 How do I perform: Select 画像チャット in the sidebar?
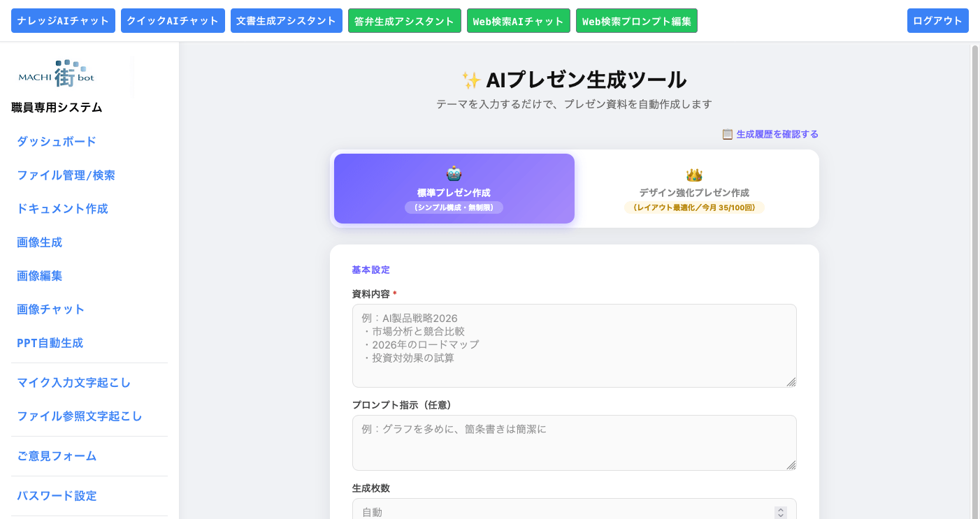tap(51, 309)
